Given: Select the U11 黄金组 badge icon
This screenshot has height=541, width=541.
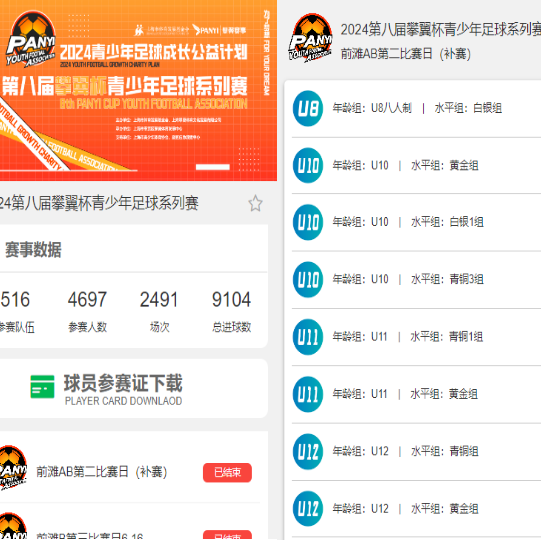Looking at the screenshot, I should [308, 394].
